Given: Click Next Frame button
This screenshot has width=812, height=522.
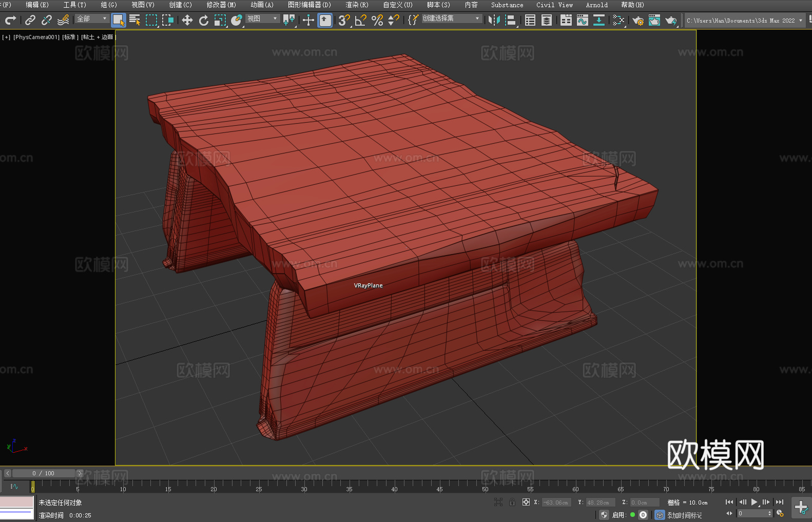Looking at the screenshot, I should coord(766,502).
